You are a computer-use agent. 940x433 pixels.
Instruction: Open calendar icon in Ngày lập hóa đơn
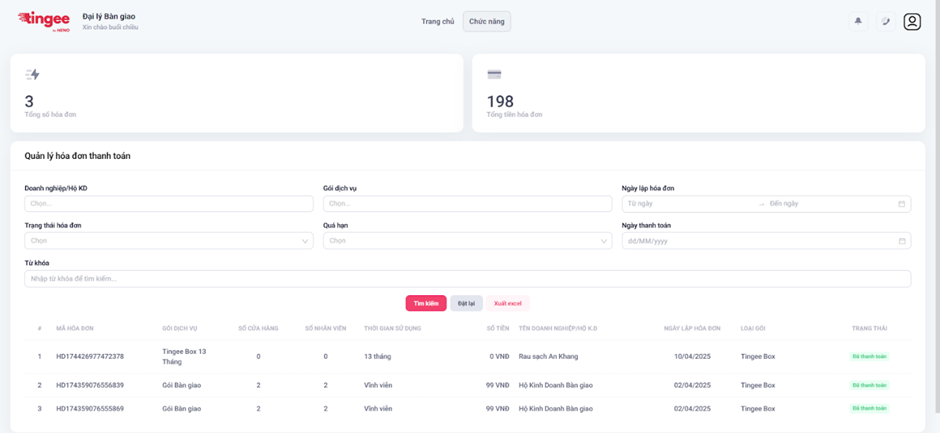[901, 204]
